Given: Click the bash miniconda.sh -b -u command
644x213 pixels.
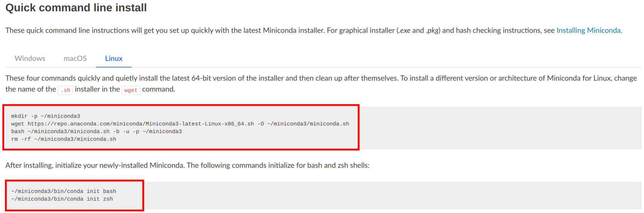Looking at the screenshot, I should point(97,131).
